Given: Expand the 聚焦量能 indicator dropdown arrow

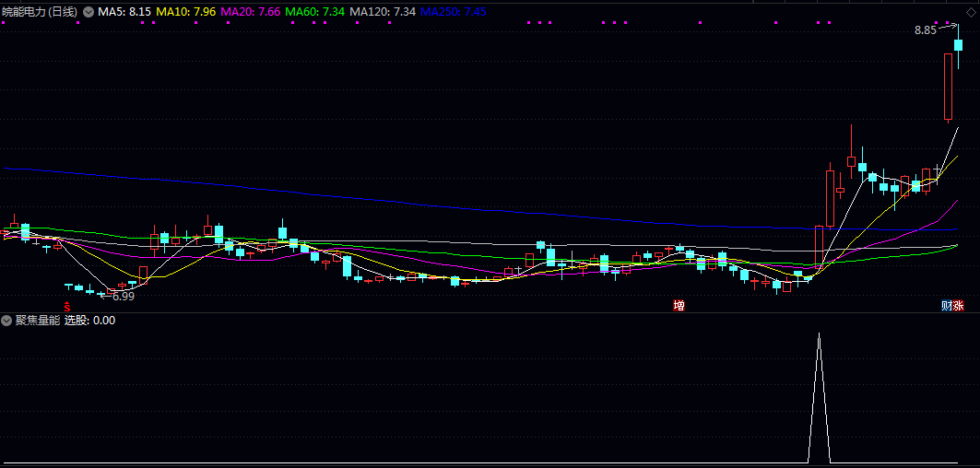Looking at the screenshot, I should click(x=7, y=321).
